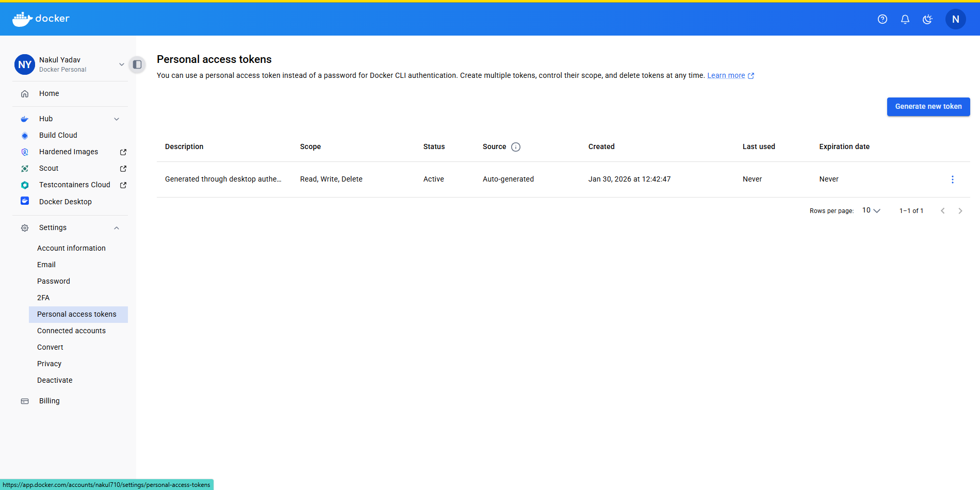Viewport: 980px width, 490px height.
Task: Open the 2FA settings page
Action: [x=43, y=298]
